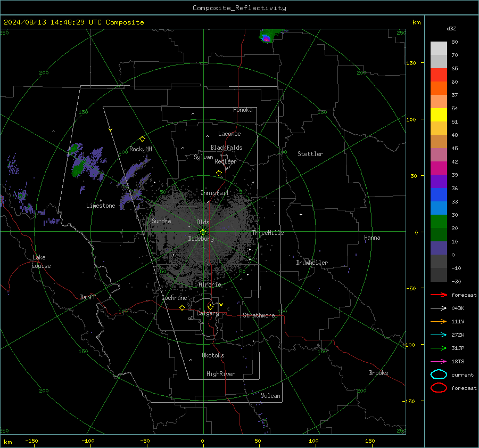Click the cyan current ellipse icon

[x=439, y=374]
